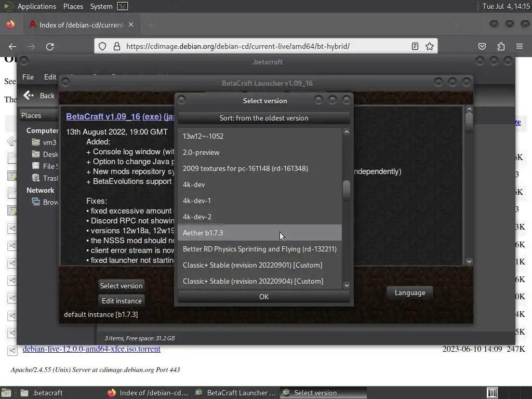The image size is (532, 399).
Task: Click Select version button in launcher
Action: pyautogui.click(x=121, y=286)
